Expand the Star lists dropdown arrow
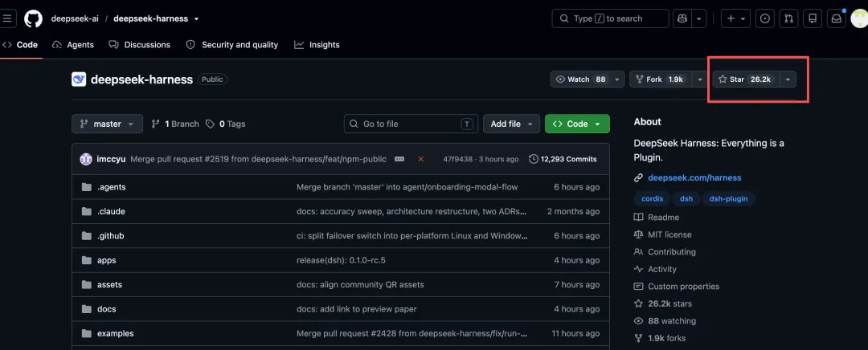Image resolution: width=868 pixels, height=350 pixels. [x=788, y=79]
